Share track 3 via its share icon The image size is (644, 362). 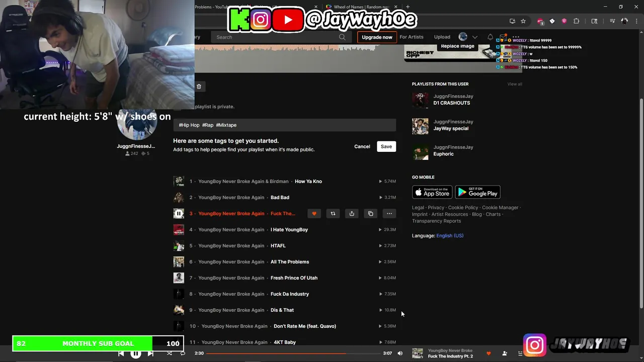pyautogui.click(x=352, y=214)
